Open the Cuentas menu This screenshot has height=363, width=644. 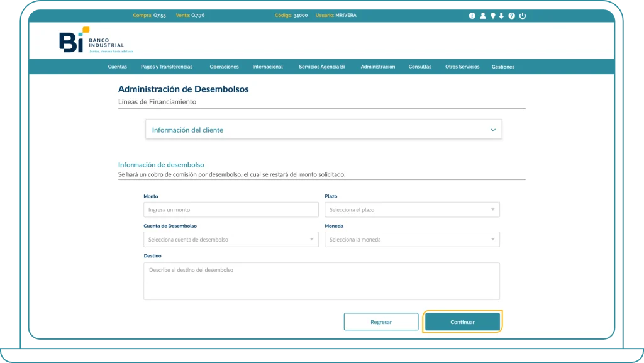[117, 67]
